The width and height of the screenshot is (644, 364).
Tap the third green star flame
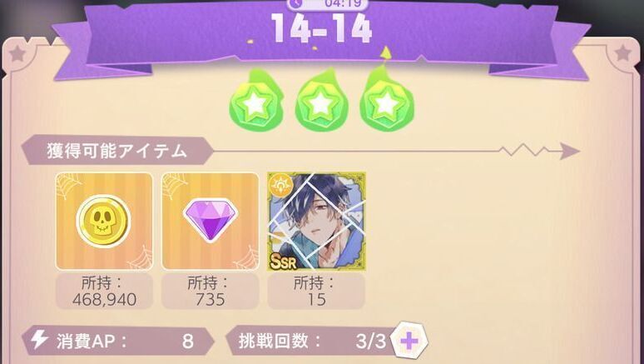coord(386,99)
